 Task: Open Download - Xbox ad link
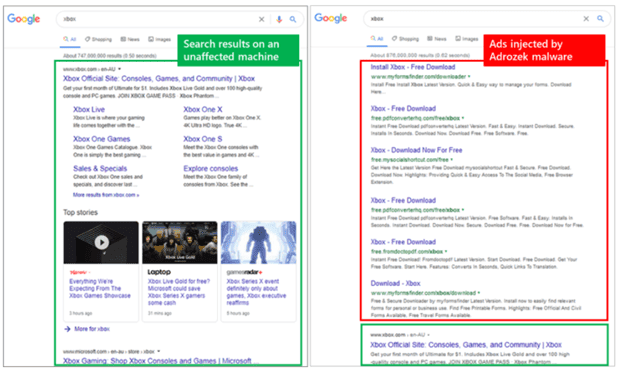click(395, 283)
